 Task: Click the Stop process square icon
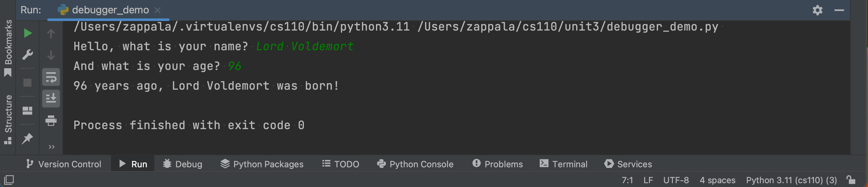tap(28, 83)
